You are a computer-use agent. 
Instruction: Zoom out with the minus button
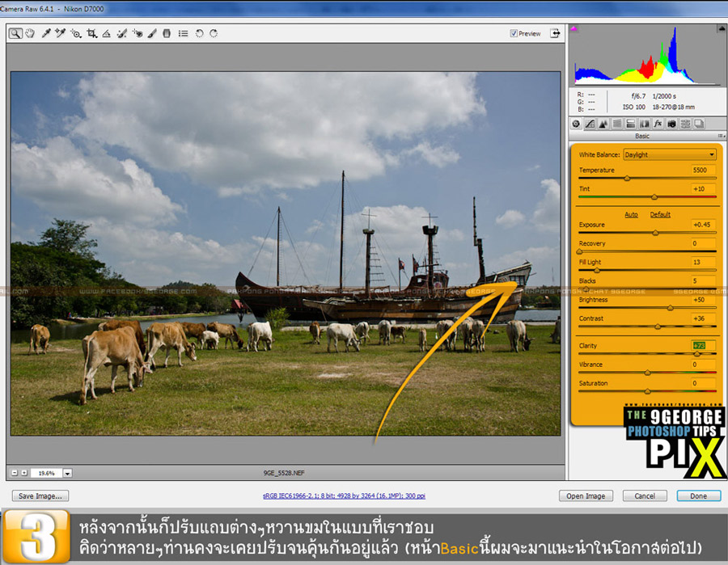pos(15,473)
